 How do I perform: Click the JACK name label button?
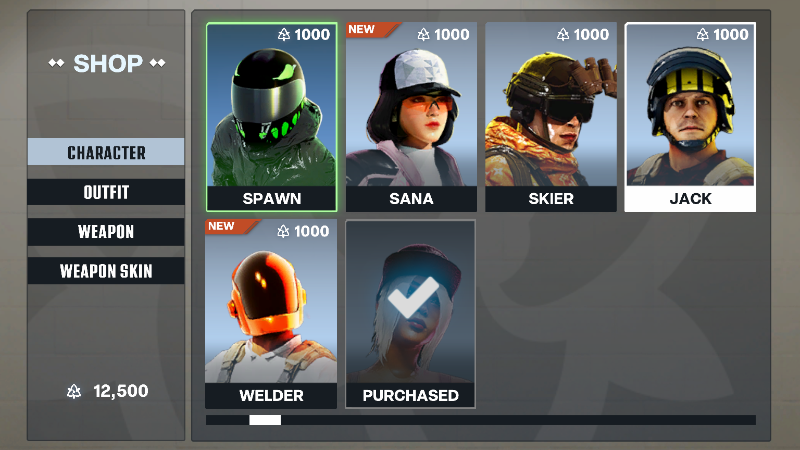(x=690, y=198)
